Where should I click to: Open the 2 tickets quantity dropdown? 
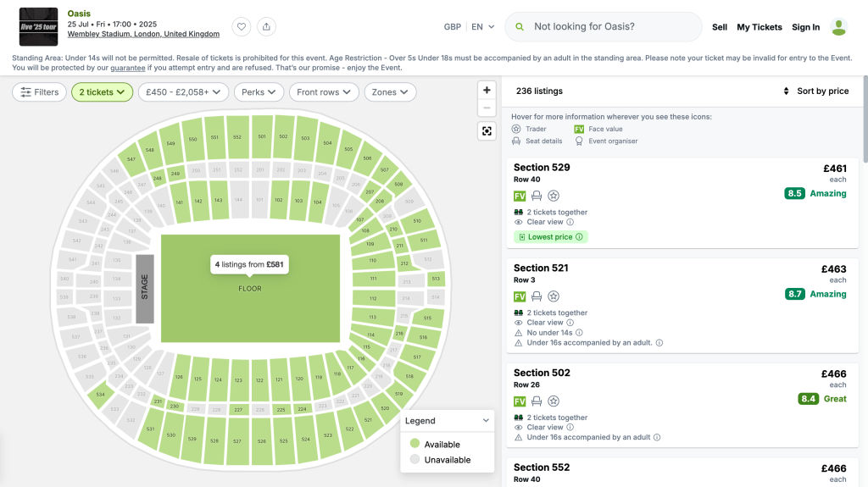102,92
